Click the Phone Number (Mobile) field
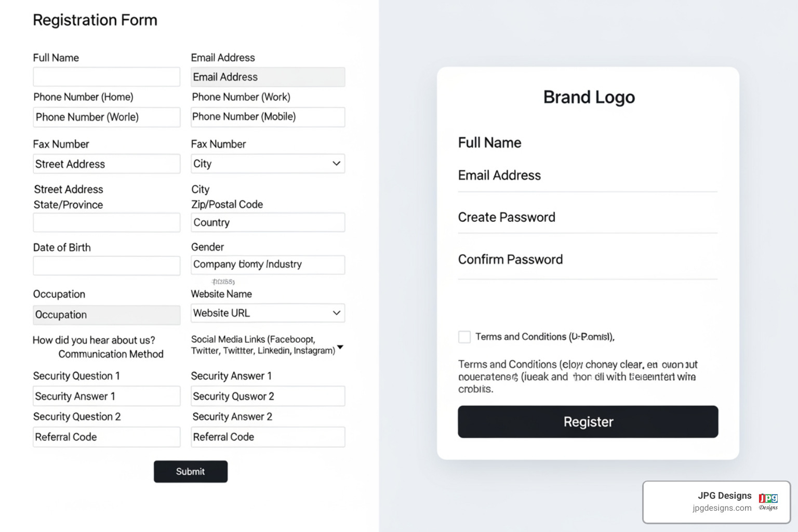 pos(268,117)
